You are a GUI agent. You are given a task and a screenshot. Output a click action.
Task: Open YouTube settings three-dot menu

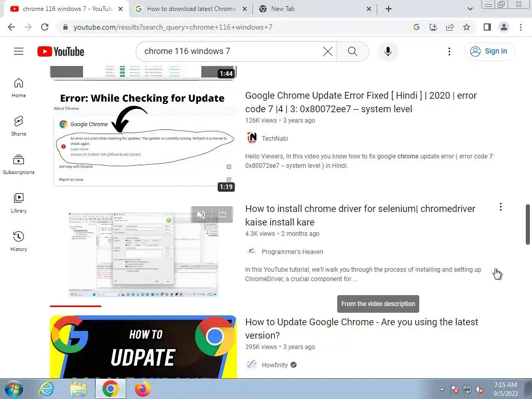point(449,51)
